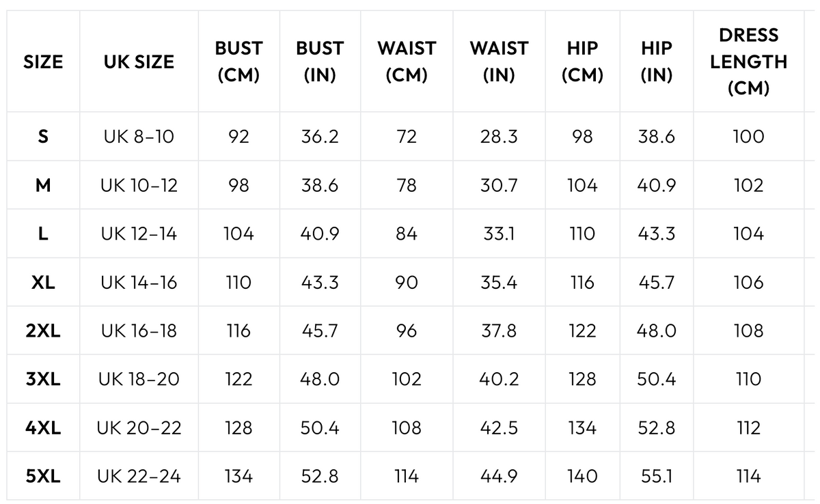The image size is (820, 504).
Task: Click the BUST (CM) header
Action: 238,62
